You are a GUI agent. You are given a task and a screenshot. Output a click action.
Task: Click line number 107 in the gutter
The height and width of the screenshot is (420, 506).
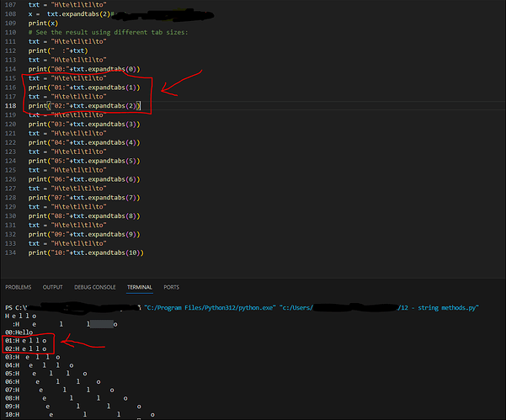10,5
